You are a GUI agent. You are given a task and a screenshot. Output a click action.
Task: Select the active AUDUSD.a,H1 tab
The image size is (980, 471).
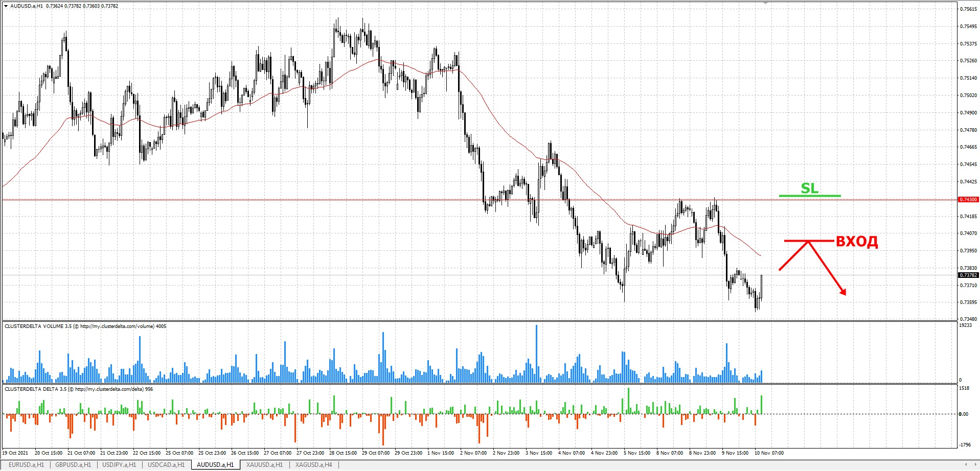[215, 465]
